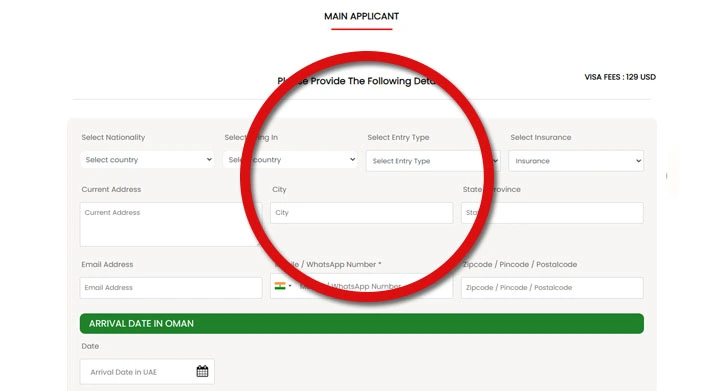This screenshot has height=391, width=716.
Task: Click the Current Address label text
Action: [x=111, y=190]
